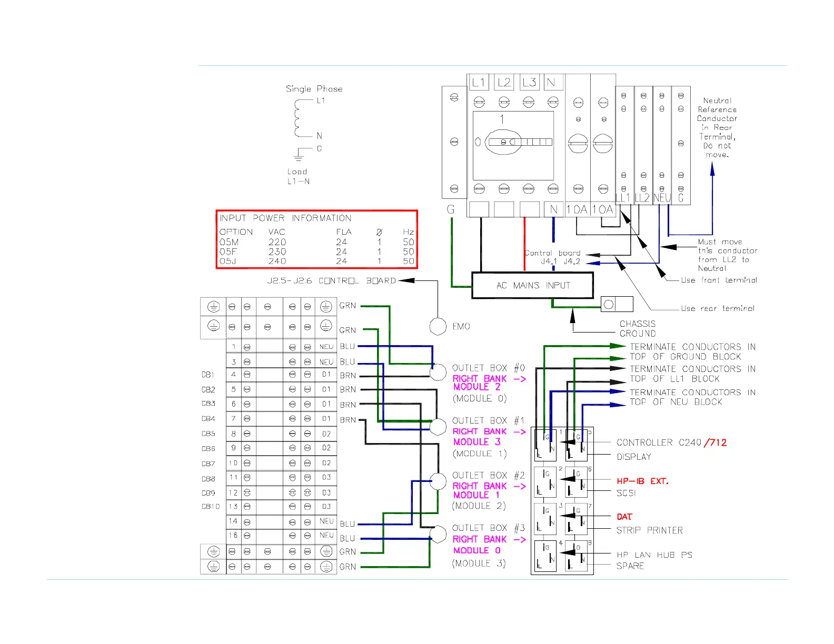Click 'Must move this conductor' note
Image resolution: width=834 pixels, height=644 pixels.
728,255
